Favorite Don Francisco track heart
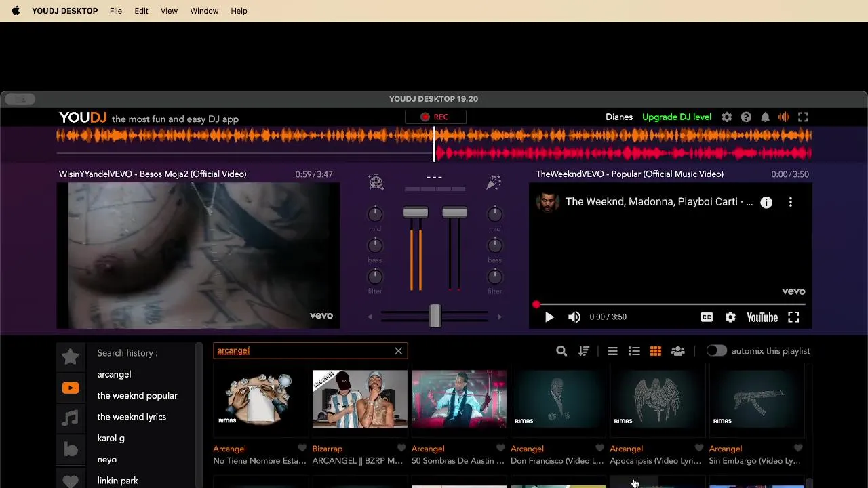 tap(599, 448)
